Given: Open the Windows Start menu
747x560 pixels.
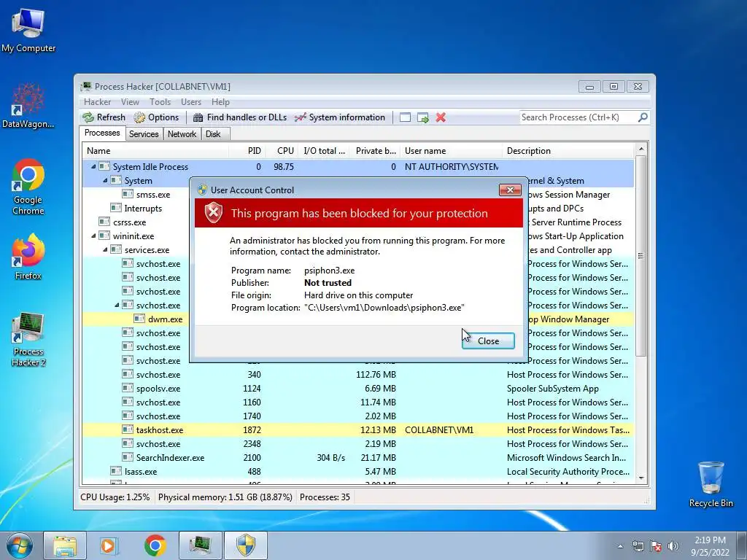Looking at the screenshot, I should [x=19, y=545].
